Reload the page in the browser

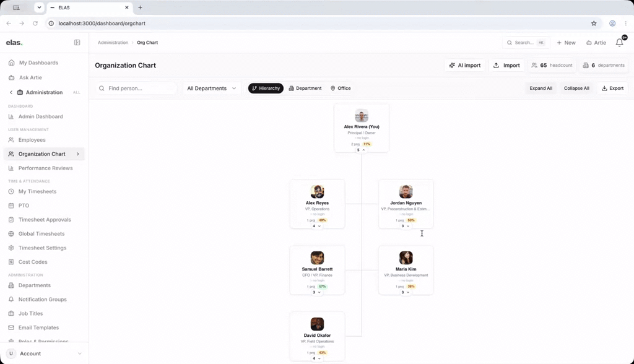point(35,24)
